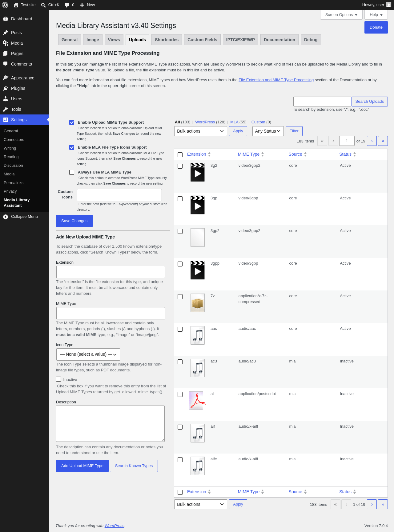Click the Posts pushpin icon
Image resolution: width=394 pixels, height=532 pixels.
click(6, 33)
